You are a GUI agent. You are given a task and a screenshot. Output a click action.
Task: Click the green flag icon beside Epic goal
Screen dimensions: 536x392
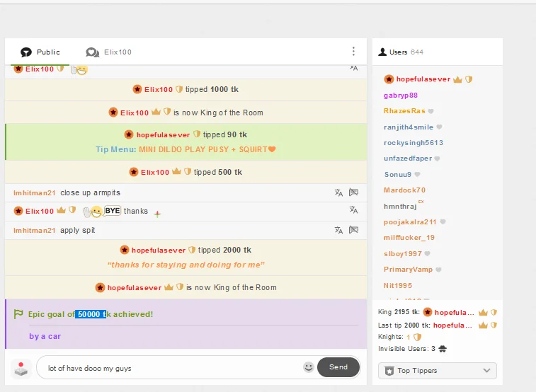click(19, 314)
